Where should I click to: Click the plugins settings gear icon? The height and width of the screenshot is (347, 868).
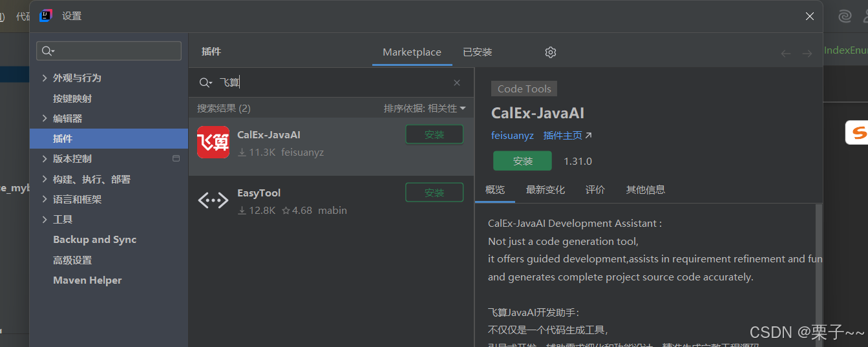tap(551, 52)
